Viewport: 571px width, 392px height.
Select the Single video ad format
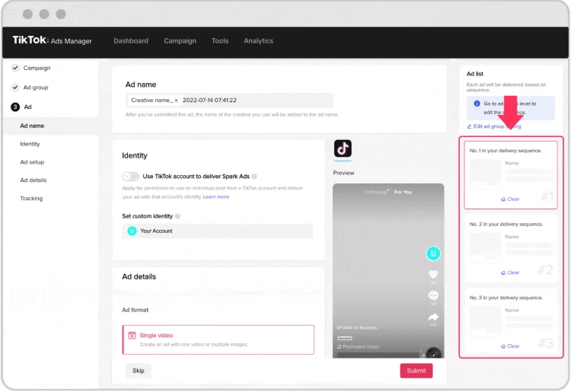tap(219, 339)
